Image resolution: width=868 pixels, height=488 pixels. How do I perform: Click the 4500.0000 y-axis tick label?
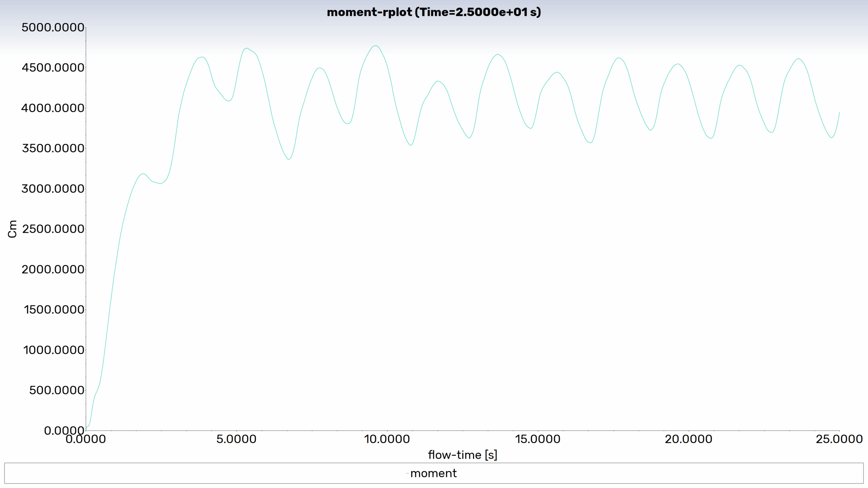coord(53,68)
